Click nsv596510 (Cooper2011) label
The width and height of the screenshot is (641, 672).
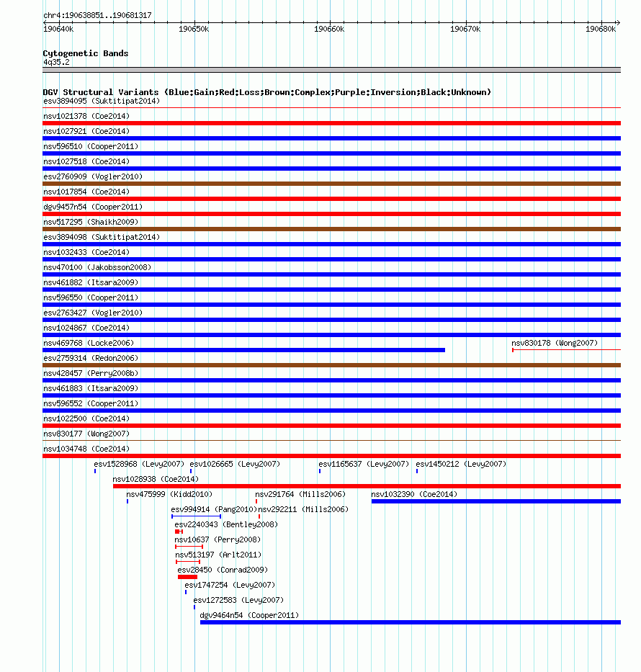[91, 146]
